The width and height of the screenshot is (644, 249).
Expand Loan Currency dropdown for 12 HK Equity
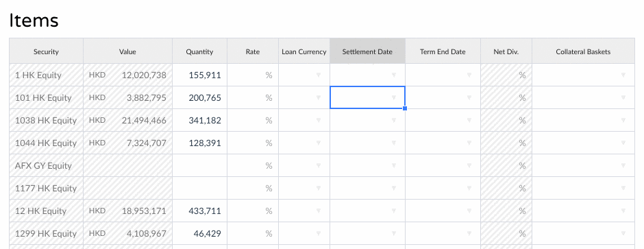click(318, 211)
